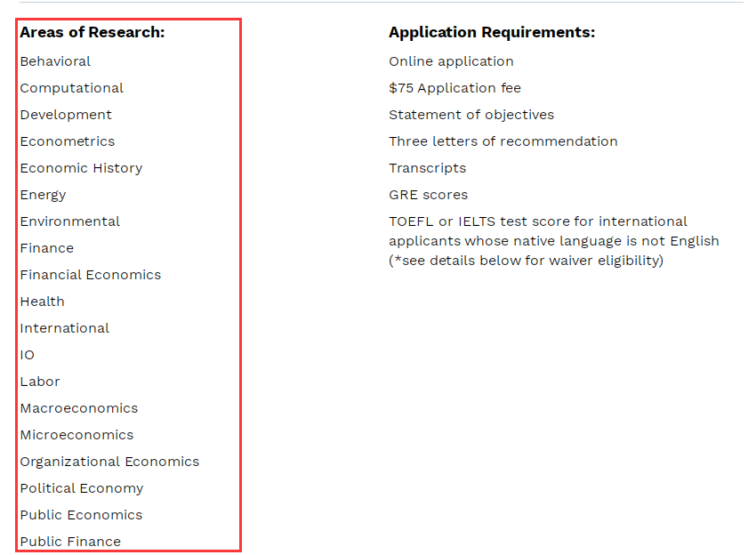
Task: Select Computational in research areas
Action: [x=72, y=88]
